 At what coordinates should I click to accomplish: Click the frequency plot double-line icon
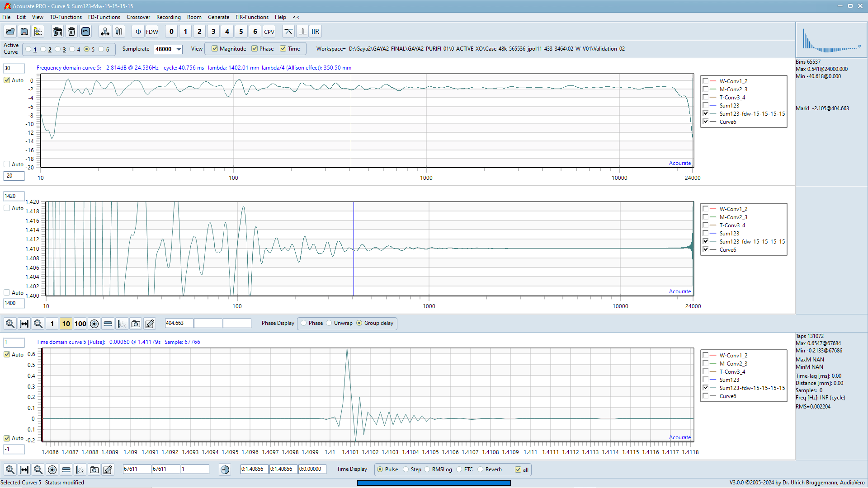tap(108, 324)
